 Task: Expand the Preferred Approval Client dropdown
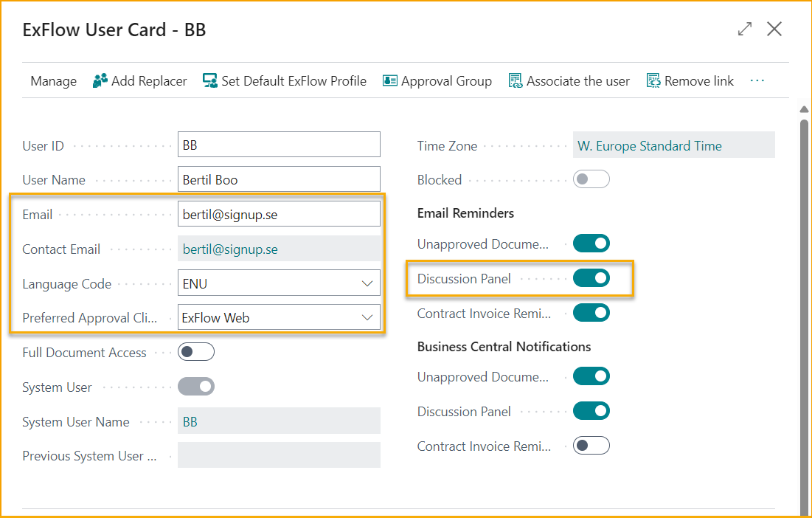pos(367,318)
